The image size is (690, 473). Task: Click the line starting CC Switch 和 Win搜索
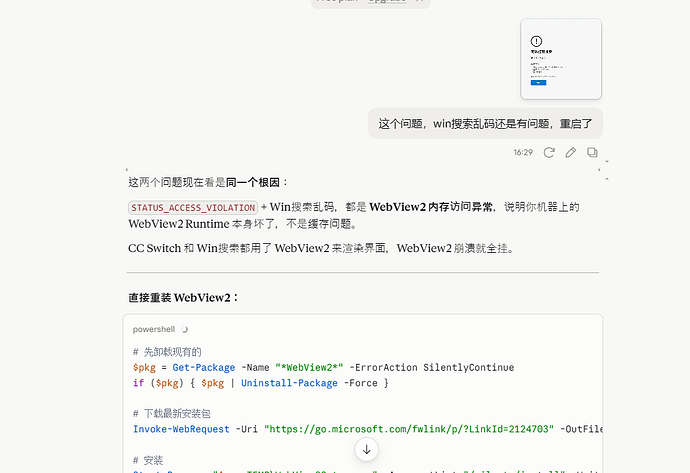point(321,248)
